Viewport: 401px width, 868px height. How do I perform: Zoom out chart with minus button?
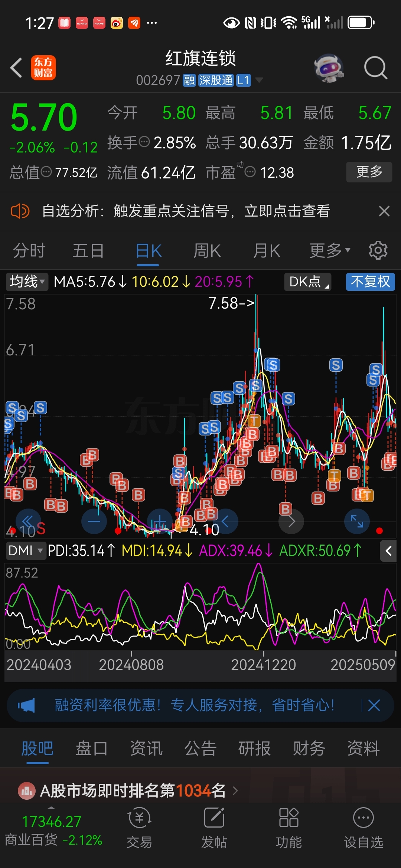[94, 521]
